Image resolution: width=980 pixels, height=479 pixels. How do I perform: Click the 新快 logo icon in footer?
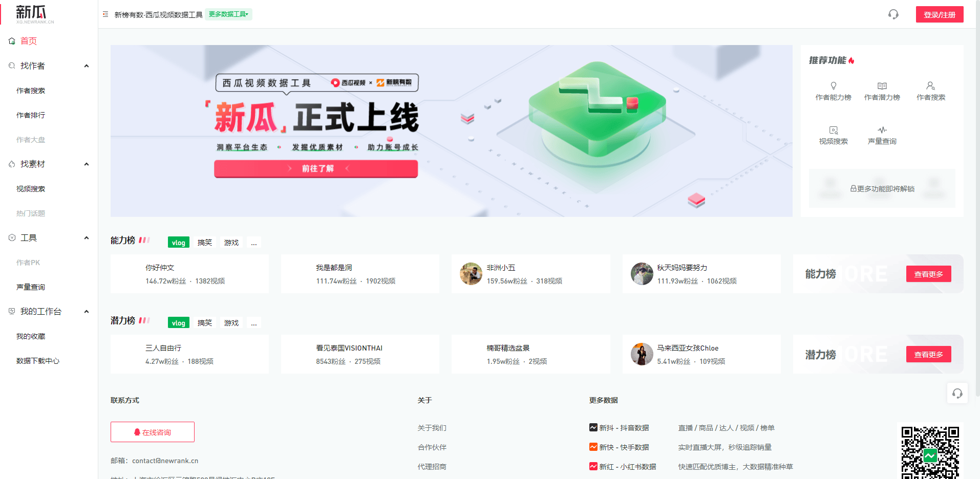point(593,447)
